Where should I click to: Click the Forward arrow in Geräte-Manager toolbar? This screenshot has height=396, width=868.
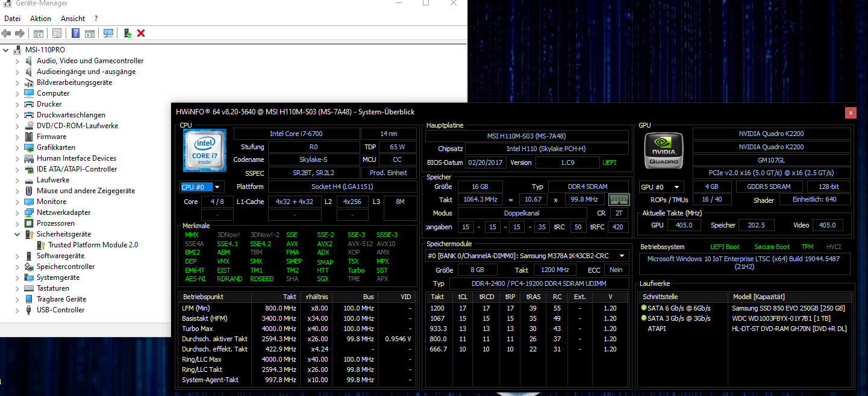pos(20,33)
